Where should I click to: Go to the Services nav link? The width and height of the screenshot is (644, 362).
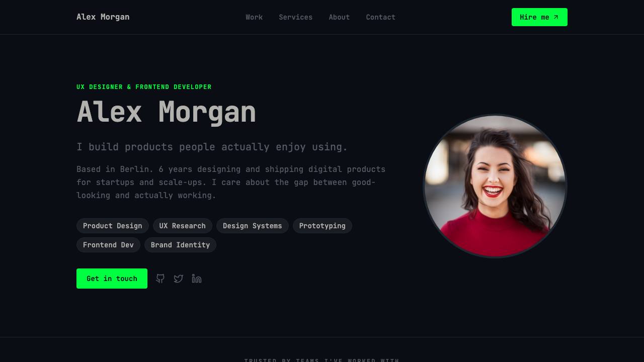296,17
